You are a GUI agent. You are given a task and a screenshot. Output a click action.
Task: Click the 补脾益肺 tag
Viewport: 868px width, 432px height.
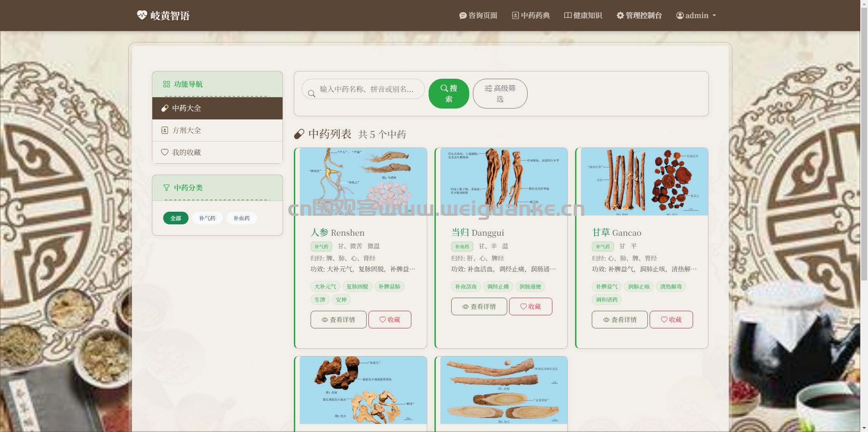coord(389,286)
